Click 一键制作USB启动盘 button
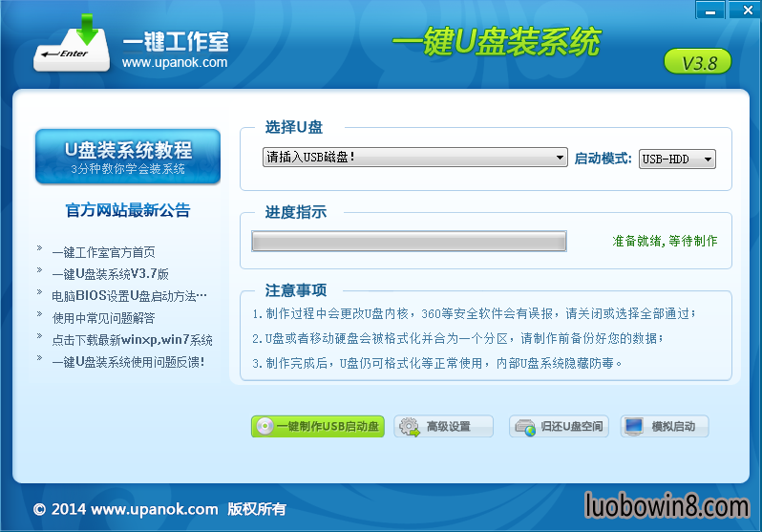Image resolution: width=762 pixels, height=532 pixels. [318, 427]
